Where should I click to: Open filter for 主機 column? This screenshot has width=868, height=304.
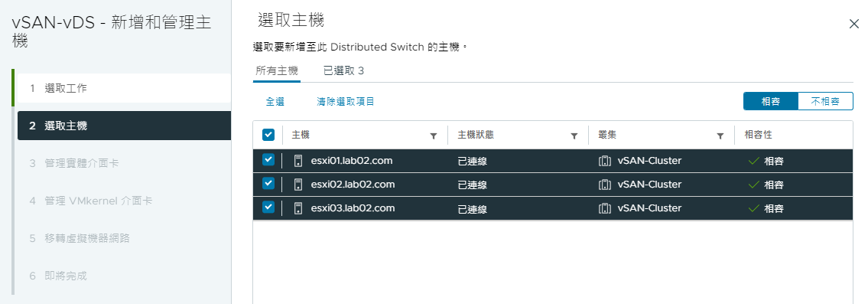pyautogui.click(x=434, y=136)
